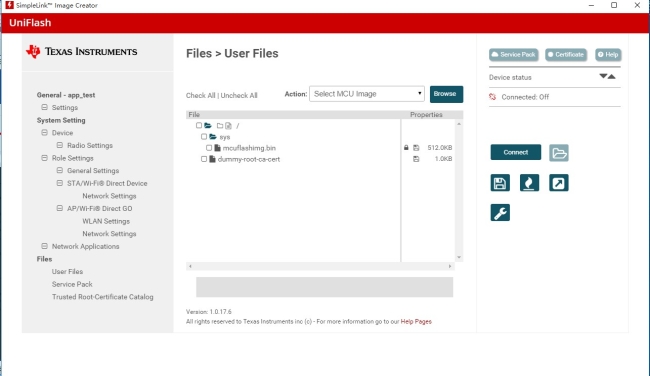Click the Connected: Off status text
Viewport: 650px width, 376px height.
525,97
